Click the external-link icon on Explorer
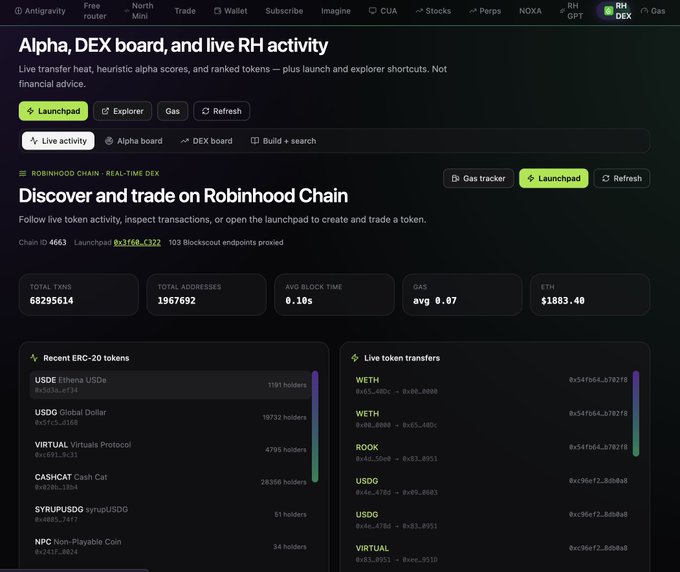The image size is (680, 572). click(105, 111)
